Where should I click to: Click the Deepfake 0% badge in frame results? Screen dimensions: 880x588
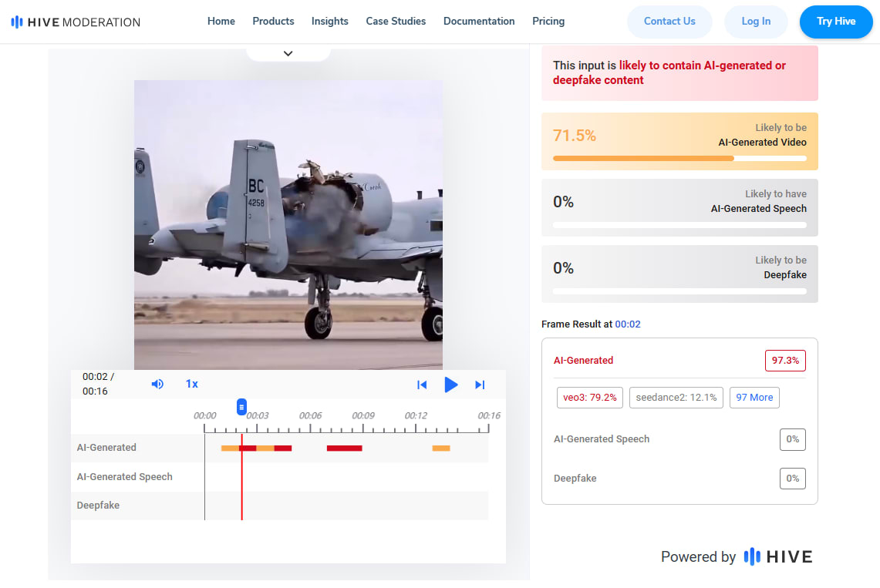(x=792, y=478)
